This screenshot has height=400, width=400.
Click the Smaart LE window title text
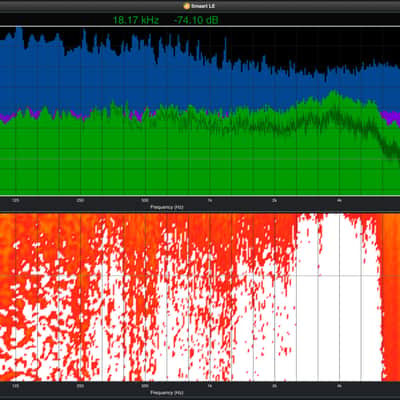203,6
